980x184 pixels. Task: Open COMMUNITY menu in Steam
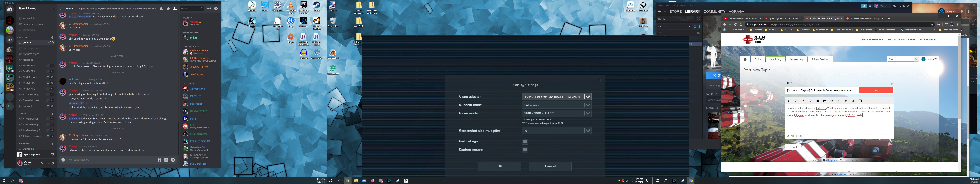click(x=714, y=11)
